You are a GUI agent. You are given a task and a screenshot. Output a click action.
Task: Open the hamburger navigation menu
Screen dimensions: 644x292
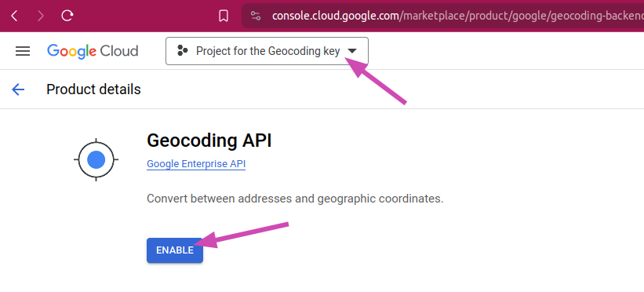click(23, 51)
